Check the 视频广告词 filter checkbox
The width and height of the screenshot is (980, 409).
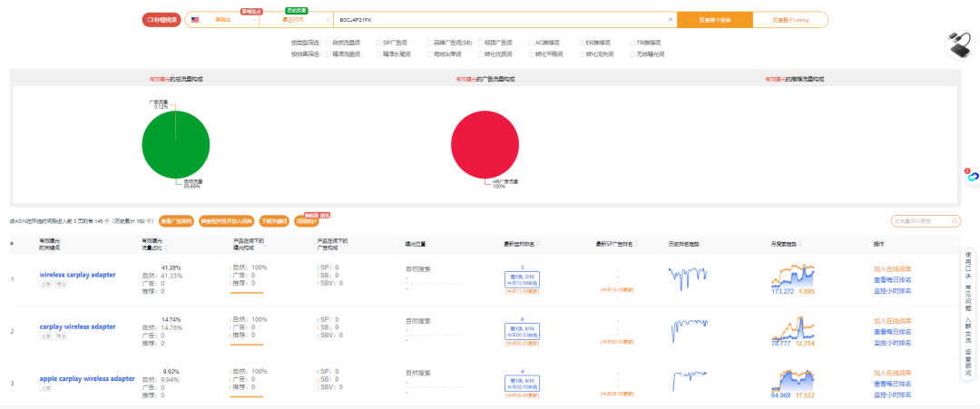[x=480, y=44]
